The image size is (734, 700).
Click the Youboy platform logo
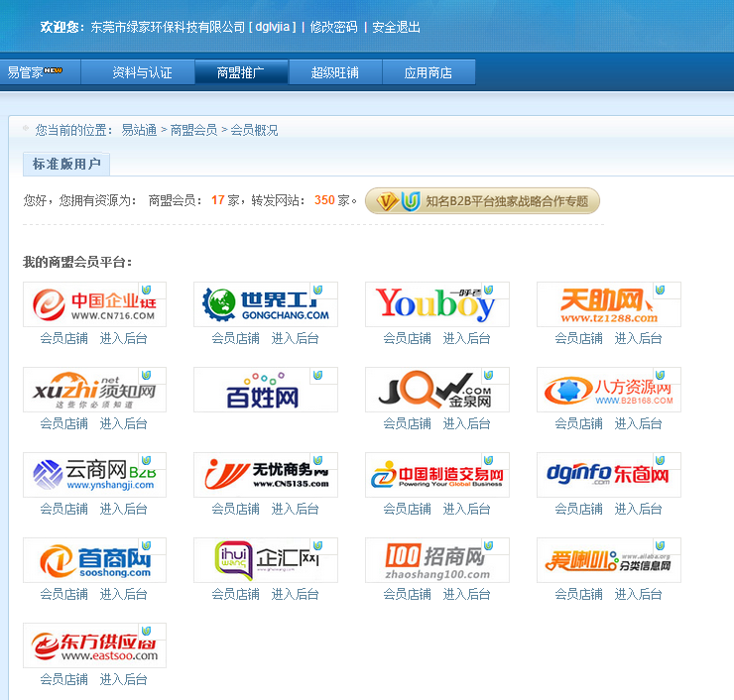[x=436, y=304]
